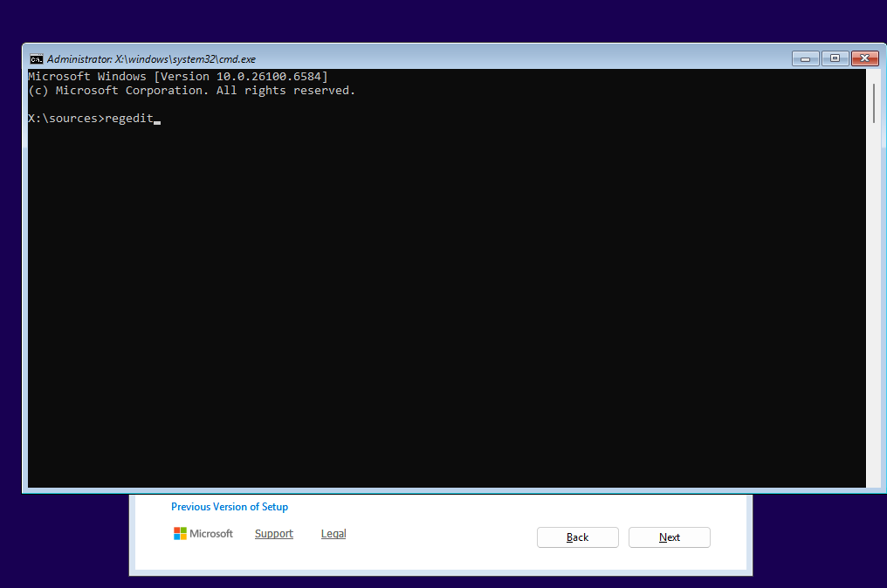Open the Support link

coord(273,534)
